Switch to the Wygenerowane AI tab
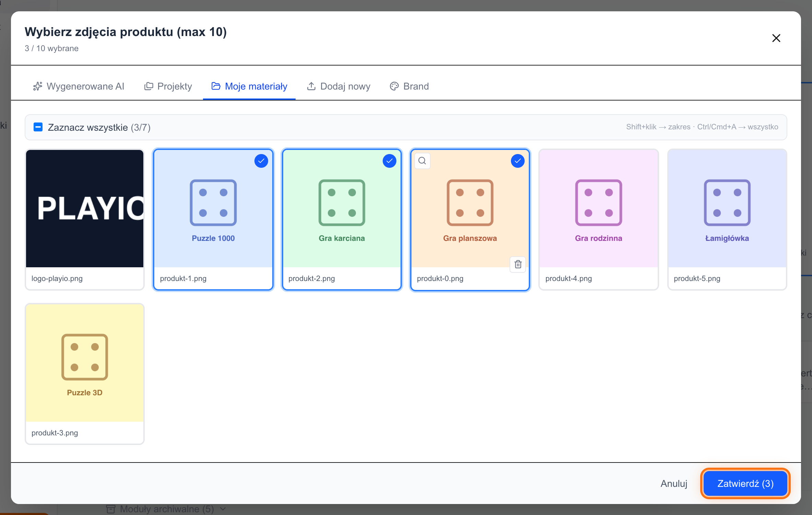The height and width of the screenshot is (515, 812). [79, 86]
